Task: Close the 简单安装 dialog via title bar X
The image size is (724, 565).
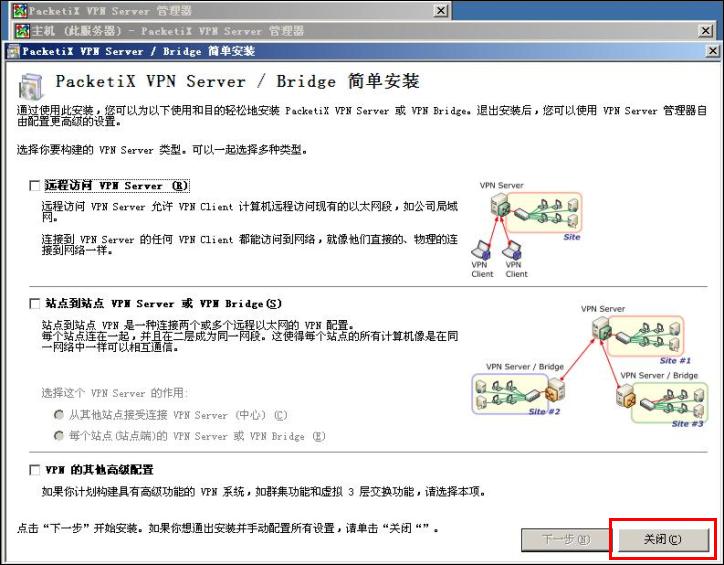Action: 713,51
